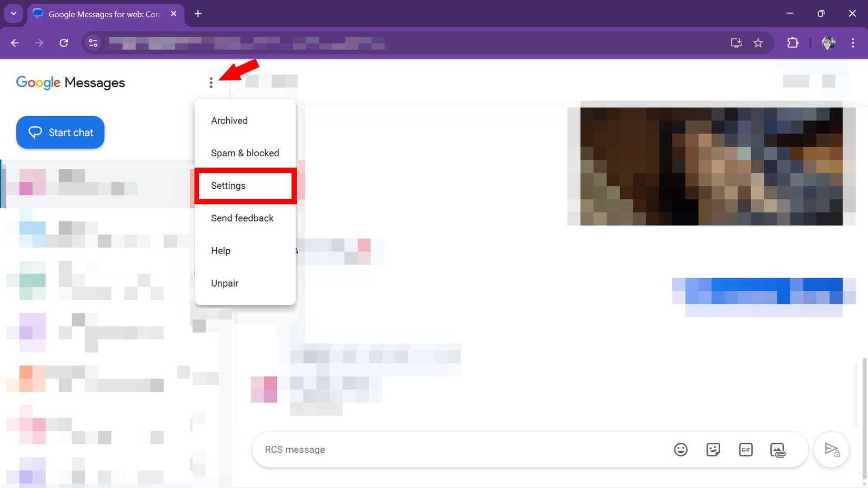
Task: Bookmark this page with the star icon
Action: tap(758, 43)
